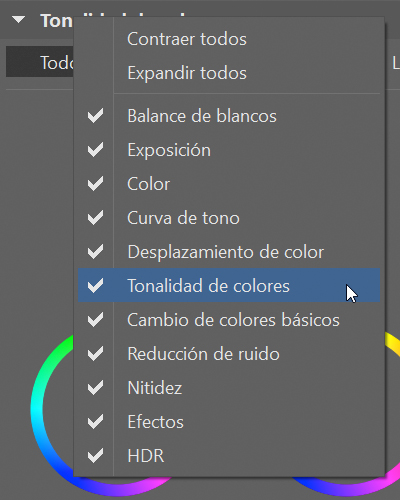
Task: Click the Nitidez label in the menu
Action: (155, 388)
